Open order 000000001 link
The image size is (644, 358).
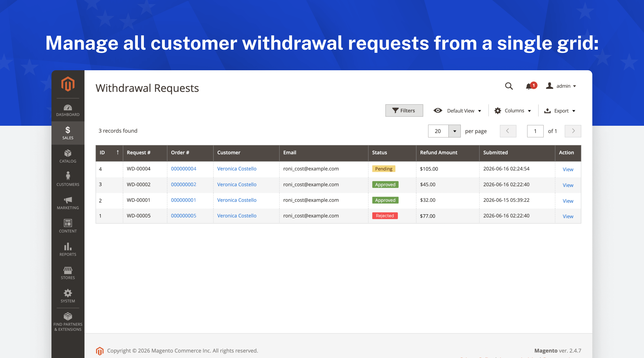183,200
